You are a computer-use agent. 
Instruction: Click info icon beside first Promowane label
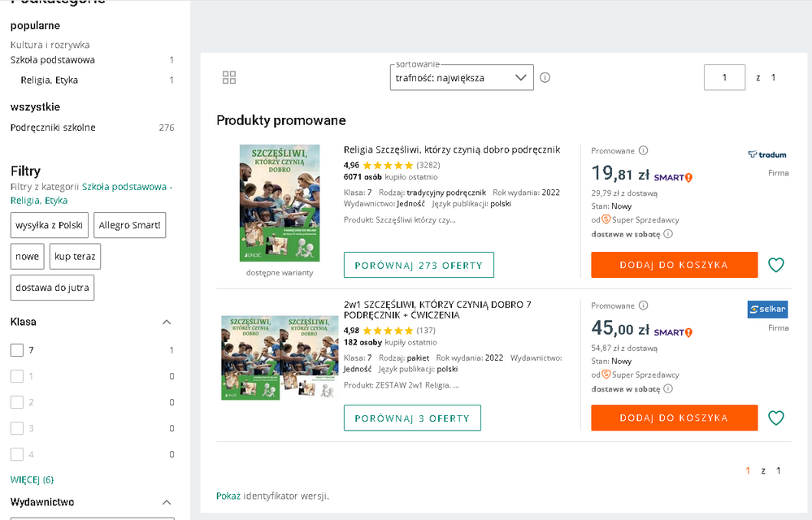pyautogui.click(x=643, y=151)
